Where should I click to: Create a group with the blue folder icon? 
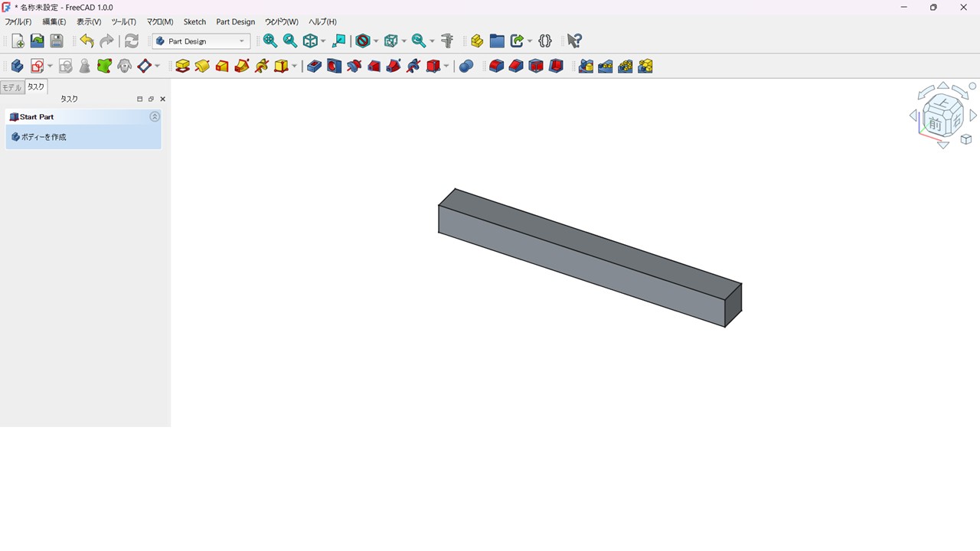click(x=497, y=41)
